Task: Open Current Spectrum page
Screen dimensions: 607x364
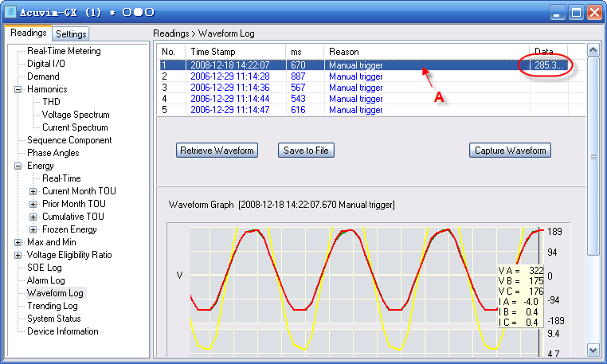Action: 75,127
